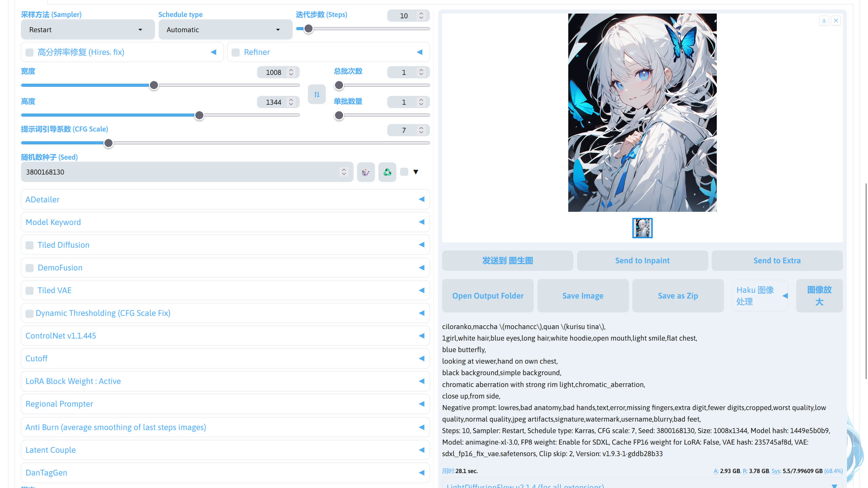The image size is (868, 488).
Task: Expand extra seed options triangle
Action: tap(416, 172)
